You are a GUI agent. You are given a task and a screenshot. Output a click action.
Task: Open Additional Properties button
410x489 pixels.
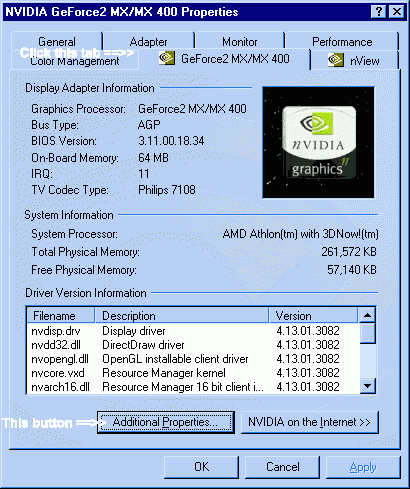[166, 422]
